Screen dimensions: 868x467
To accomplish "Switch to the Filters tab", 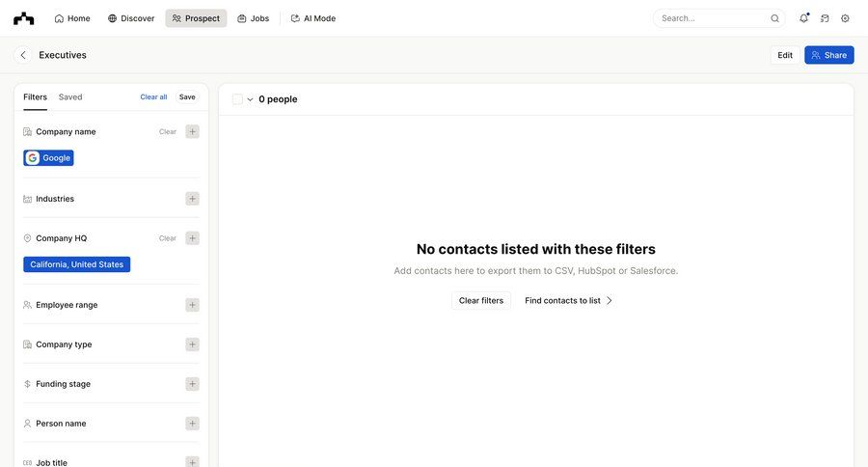I will pos(35,96).
